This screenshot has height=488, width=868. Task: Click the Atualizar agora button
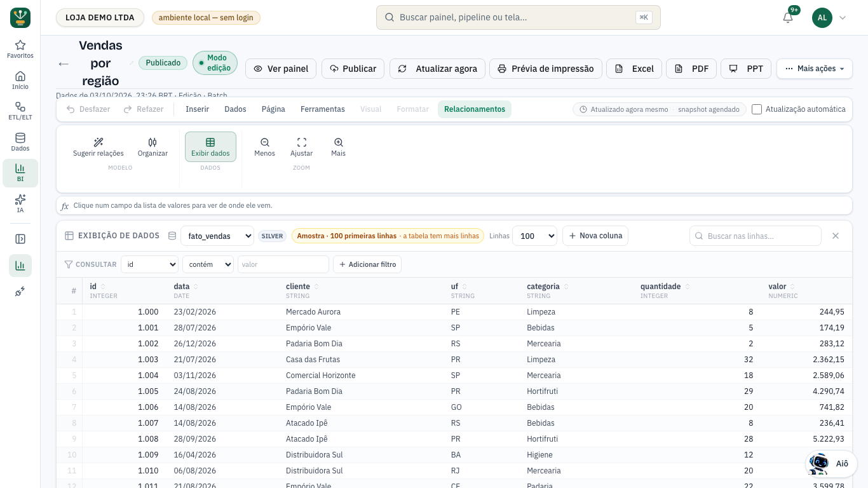438,69
